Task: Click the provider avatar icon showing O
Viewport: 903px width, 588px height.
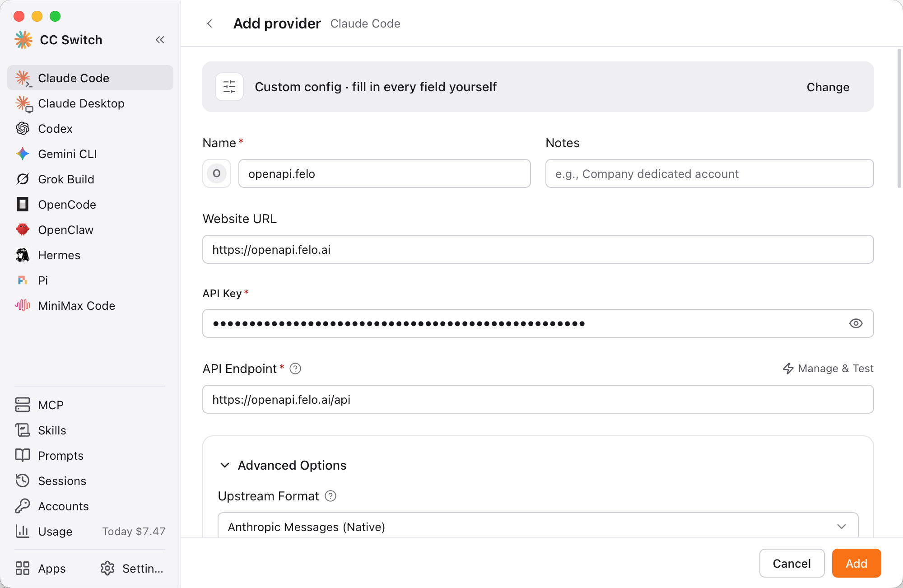Action: pyautogui.click(x=217, y=173)
